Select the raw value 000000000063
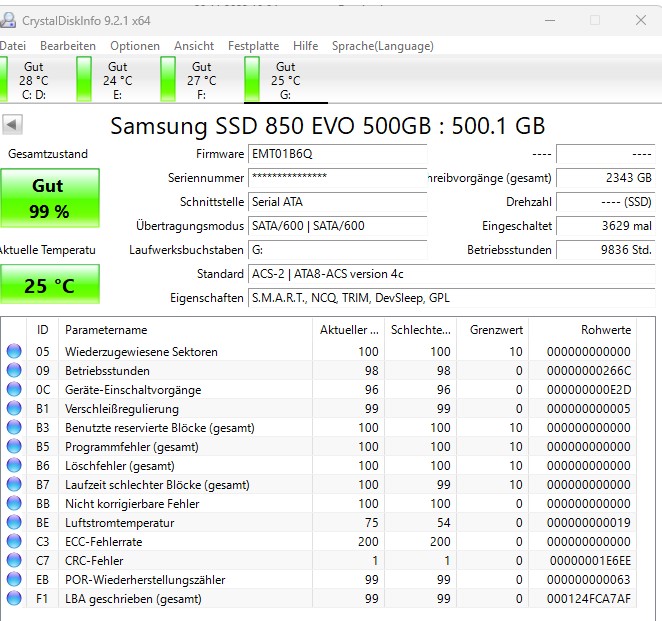Image resolution: width=662 pixels, height=621 pixels. coord(589,580)
